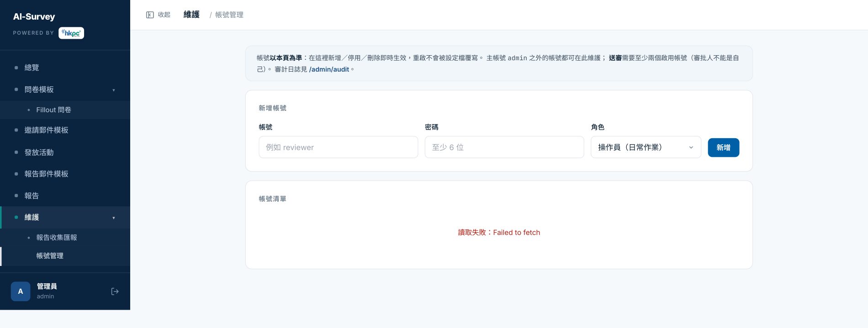Screen dimensions: 868x328
Task: Select 維護 in the sidebar
Action: [x=65, y=217]
